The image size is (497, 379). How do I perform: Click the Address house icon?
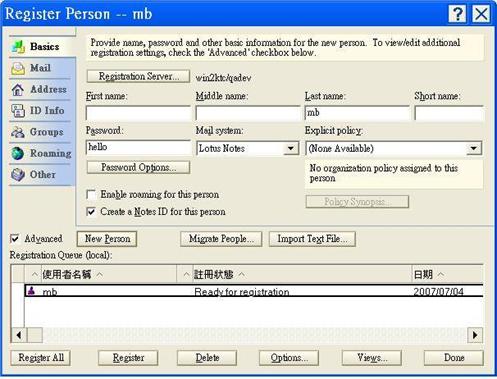tap(18, 90)
